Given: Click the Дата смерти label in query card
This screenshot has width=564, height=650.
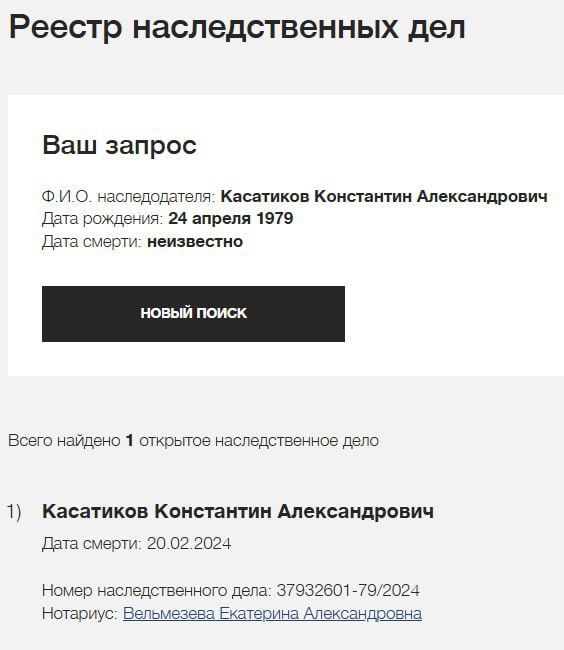Looking at the screenshot, I should pyautogui.click(x=92, y=241).
